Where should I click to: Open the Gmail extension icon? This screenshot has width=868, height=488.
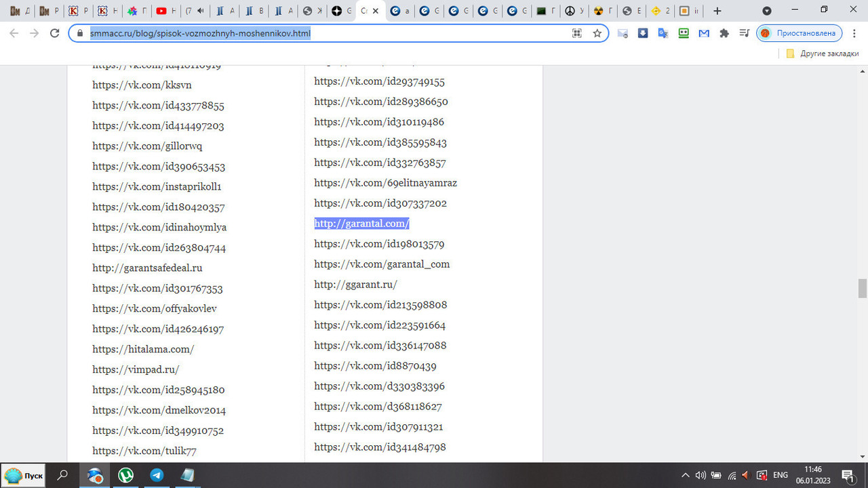click(x=704, y=33)
